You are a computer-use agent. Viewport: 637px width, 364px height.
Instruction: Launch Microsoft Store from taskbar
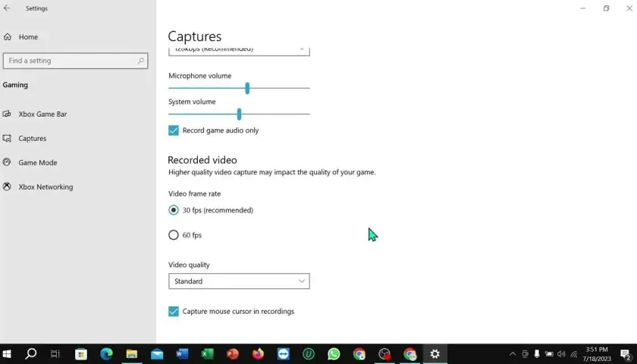click(81, 354)
